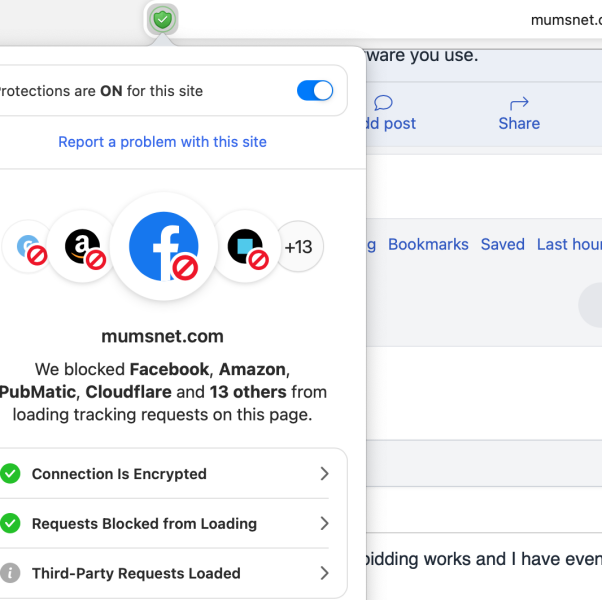Click the green shield privacy icon

click(162, 19)
